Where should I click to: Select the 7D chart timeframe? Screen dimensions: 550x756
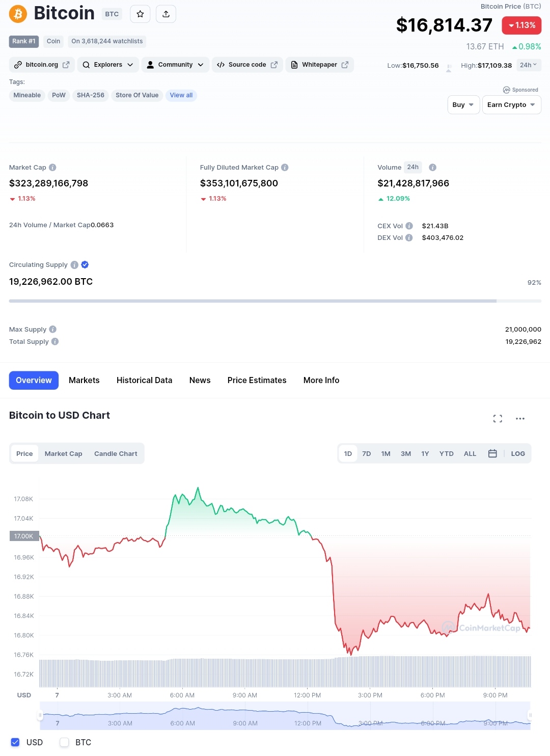(366, 453)
